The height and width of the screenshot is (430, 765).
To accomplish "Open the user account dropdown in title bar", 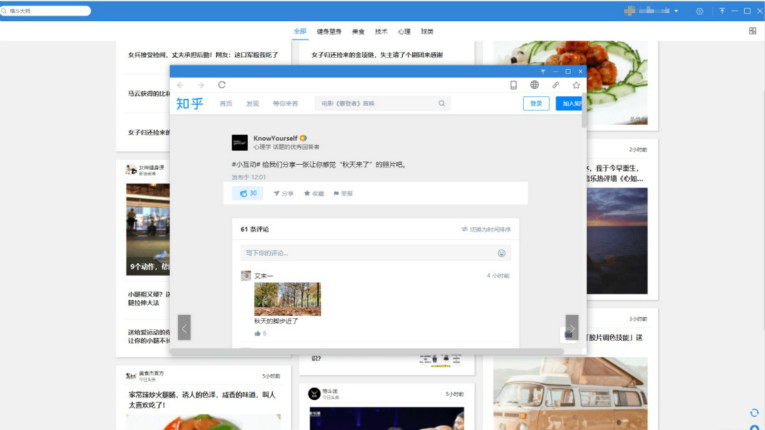I will pyautogui.click(x=677, y=11).
